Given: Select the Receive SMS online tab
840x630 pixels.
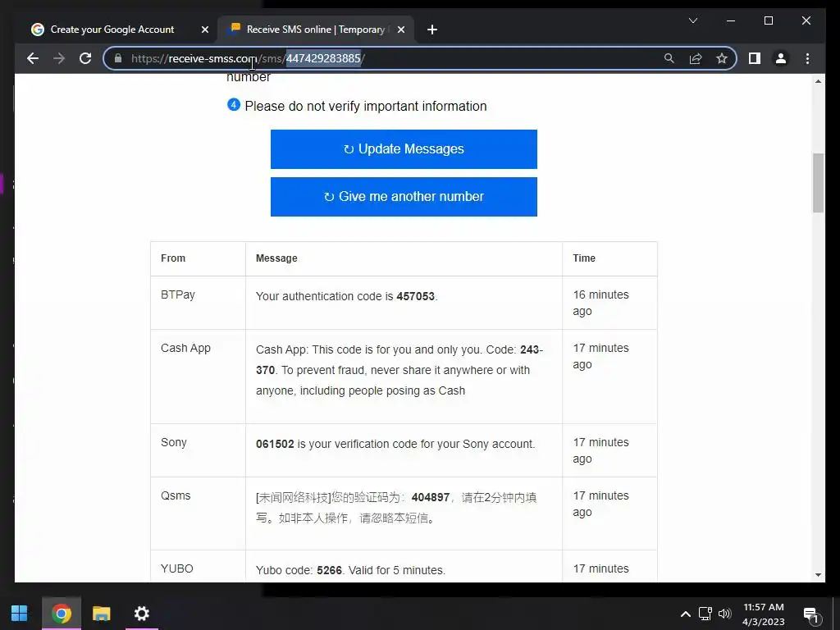Looking at the screenshot, I should 315,30.
